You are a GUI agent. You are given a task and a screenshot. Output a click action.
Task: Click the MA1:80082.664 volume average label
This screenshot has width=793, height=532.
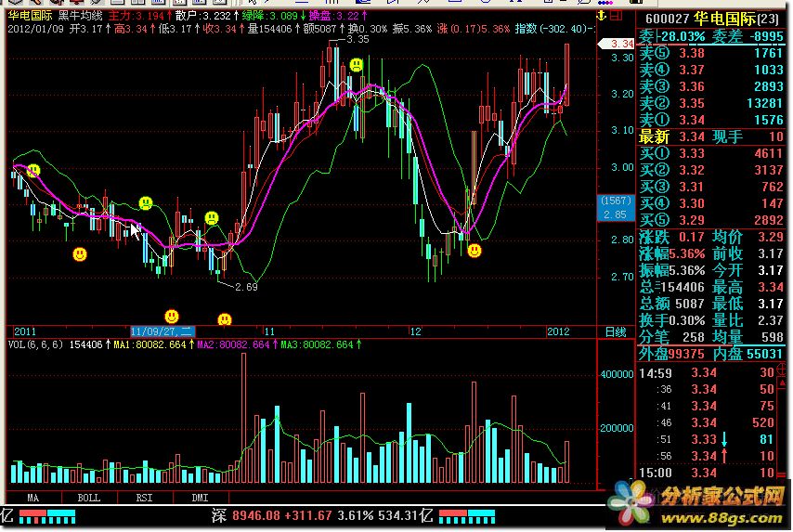pos(149,344)
